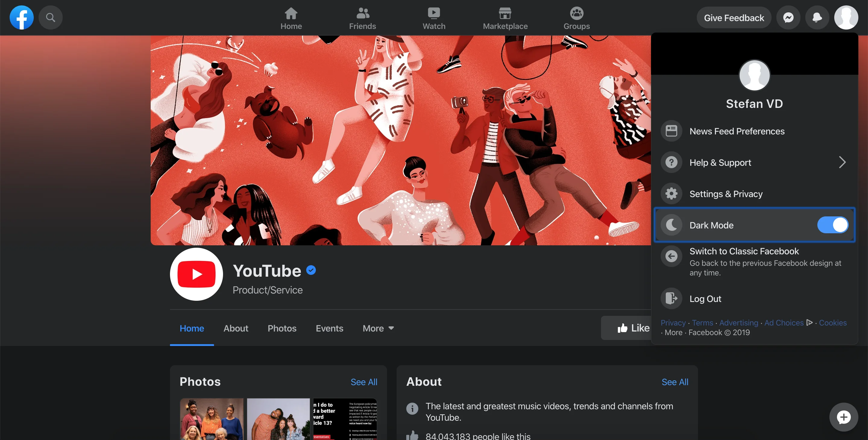
Task: Turn off the Dark Mode switch
Action: [833, 225]
